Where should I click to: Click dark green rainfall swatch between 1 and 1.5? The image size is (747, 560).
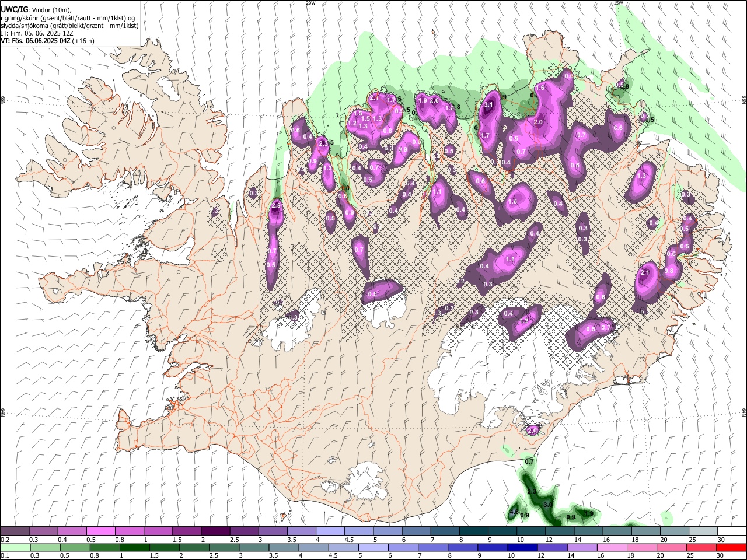134,548
